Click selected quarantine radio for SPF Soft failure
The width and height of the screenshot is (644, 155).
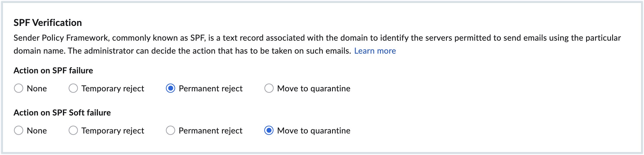coord(269,130)
